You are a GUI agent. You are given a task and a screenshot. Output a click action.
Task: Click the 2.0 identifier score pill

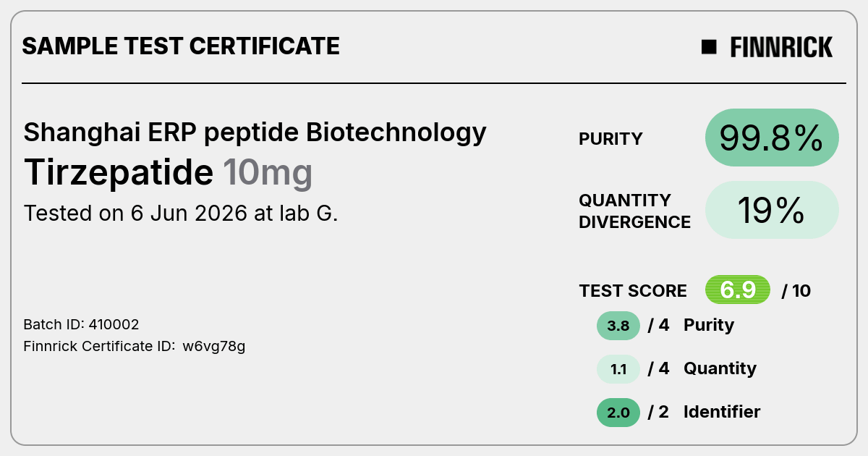(x=618, y=413)
